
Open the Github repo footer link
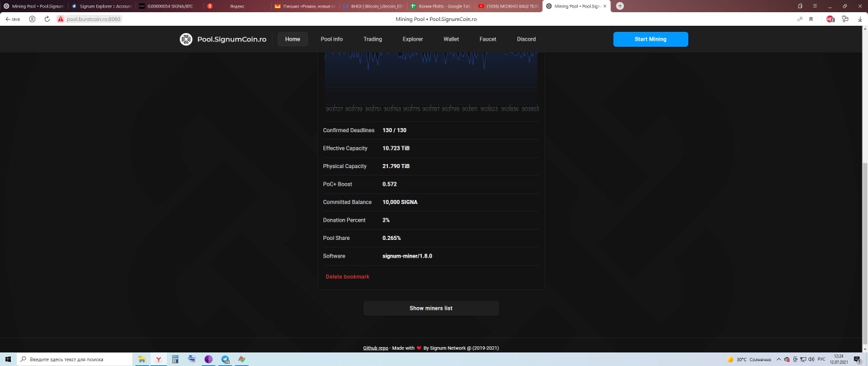point(376,348)
